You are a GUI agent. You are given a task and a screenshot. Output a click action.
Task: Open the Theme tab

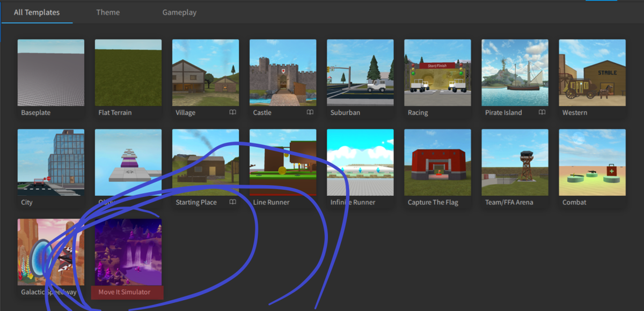(108, 12)
